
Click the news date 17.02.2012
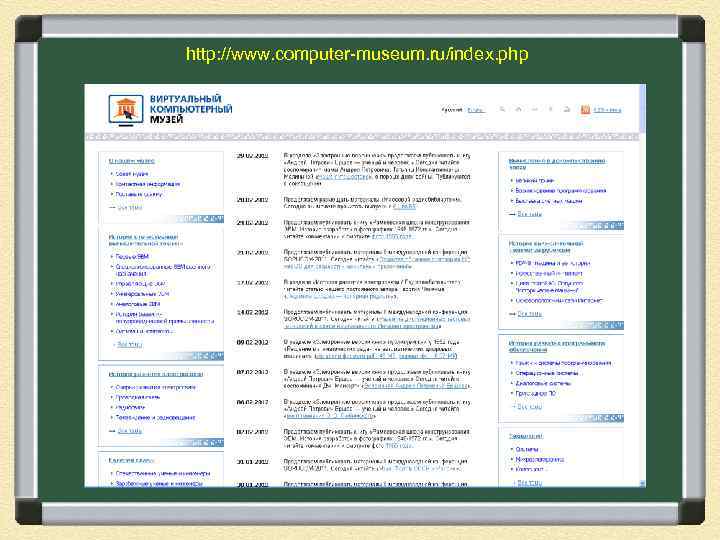tap(252, 282)
